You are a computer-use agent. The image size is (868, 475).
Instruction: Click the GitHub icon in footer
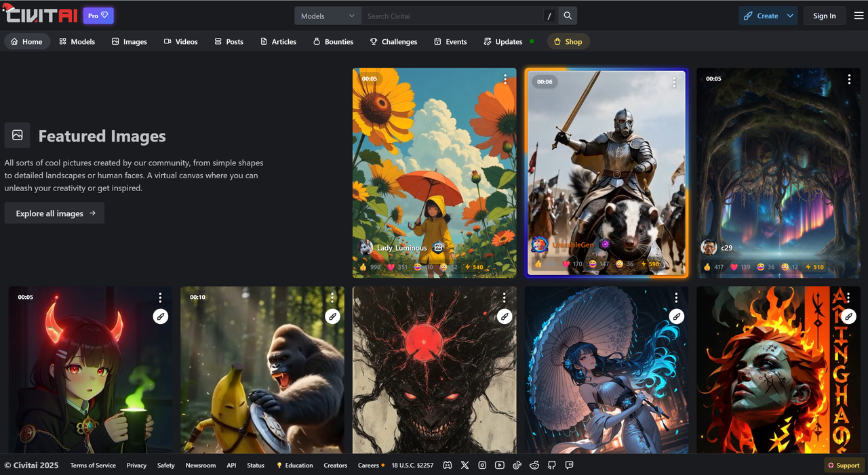click(551, 466)
